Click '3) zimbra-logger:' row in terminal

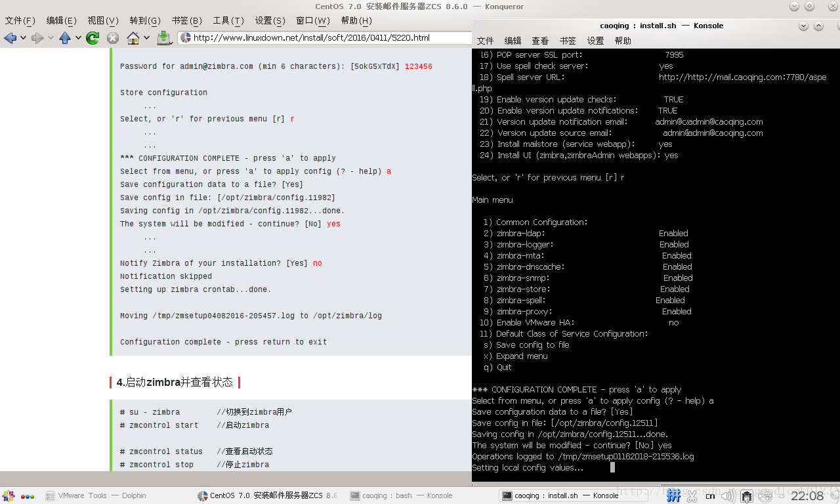586,245
